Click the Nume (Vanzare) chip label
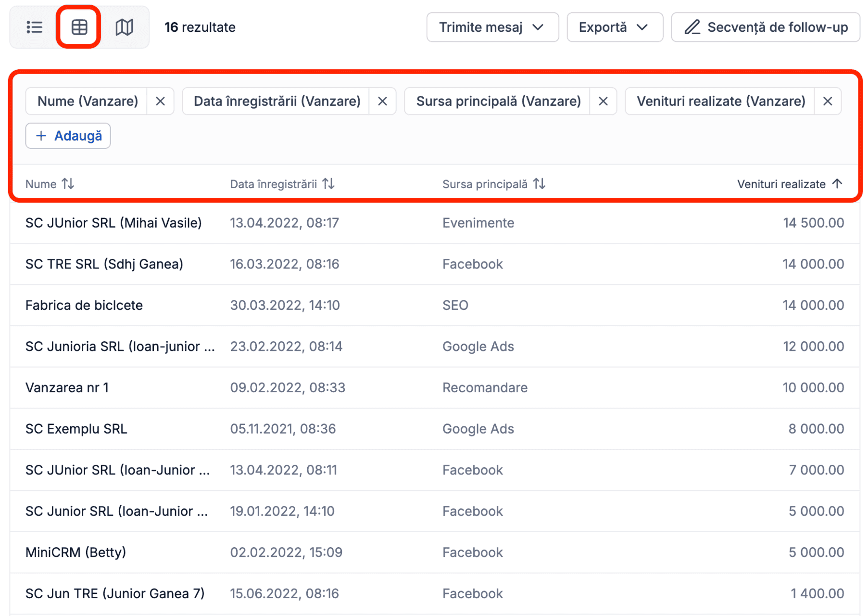This screenshot has width=868, height=616. [x=88, y=101]
